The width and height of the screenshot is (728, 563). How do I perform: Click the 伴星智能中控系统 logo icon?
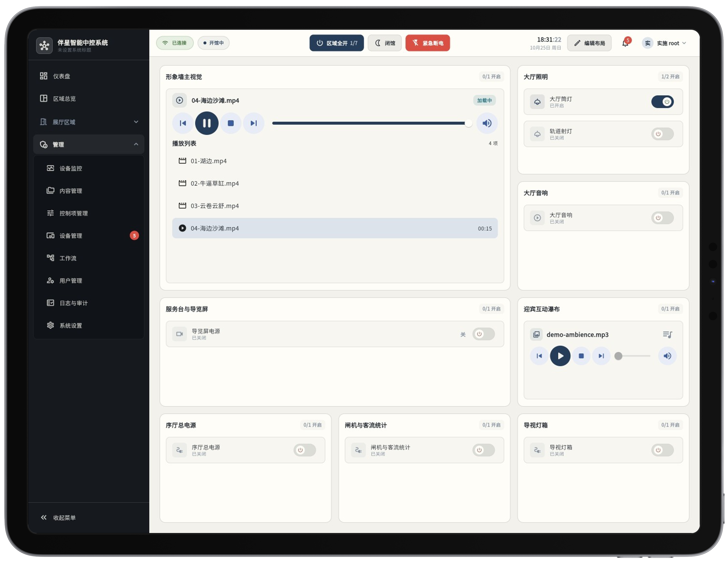click(x=44, y=45)
